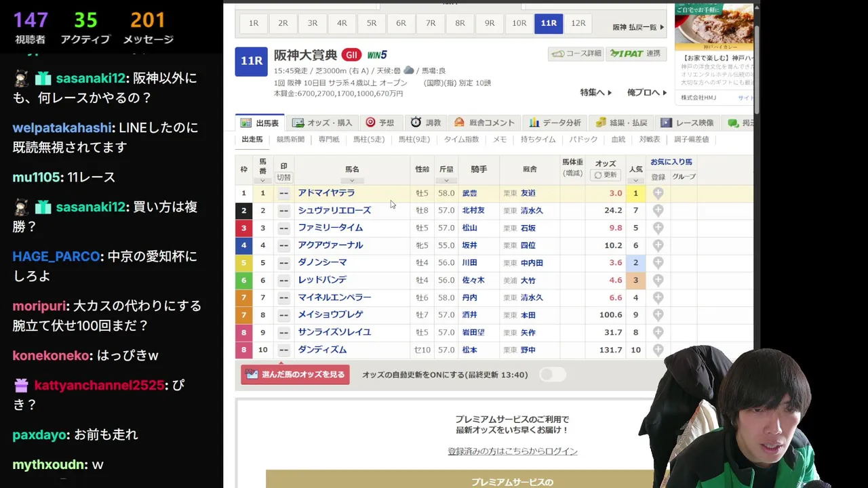The height and width of the screenshot is (488, 868).
Task: Open horse page for ダンディズム
Action: (x=322, y=350)
